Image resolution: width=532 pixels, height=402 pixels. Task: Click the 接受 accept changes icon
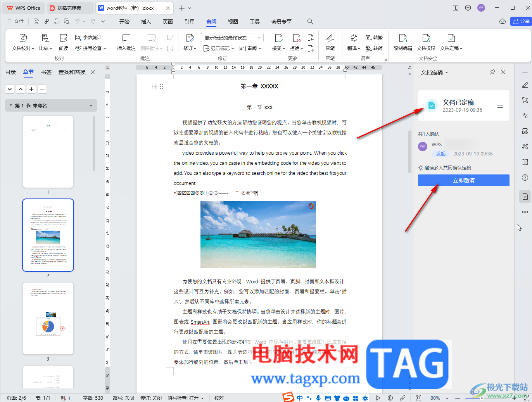pos(278,38)
